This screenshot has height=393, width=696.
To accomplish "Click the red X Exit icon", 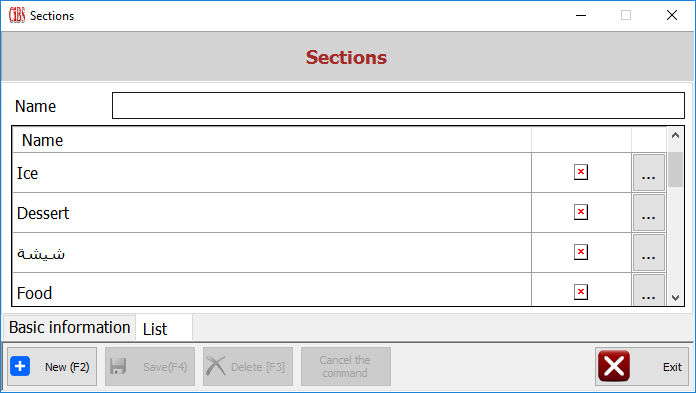I will pyautogui.click(x=614, y=366).
